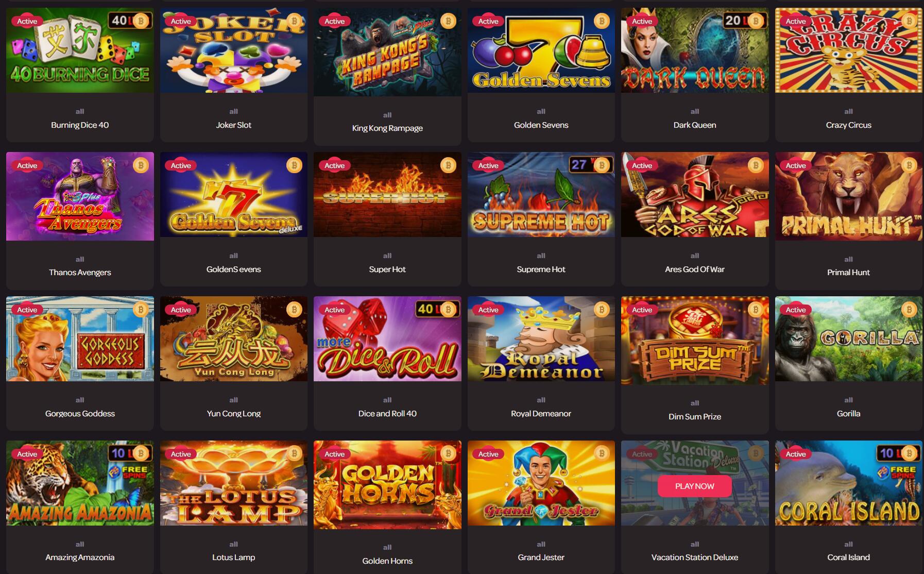Click the Active badge on Super Hot
Screen dimensions: 924x574
[334, 165]
